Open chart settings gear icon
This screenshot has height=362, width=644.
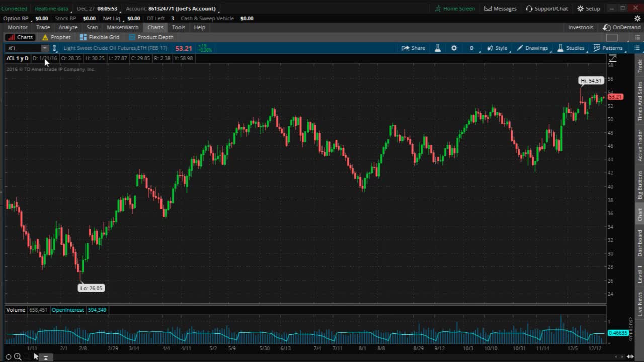coord(454,48)
